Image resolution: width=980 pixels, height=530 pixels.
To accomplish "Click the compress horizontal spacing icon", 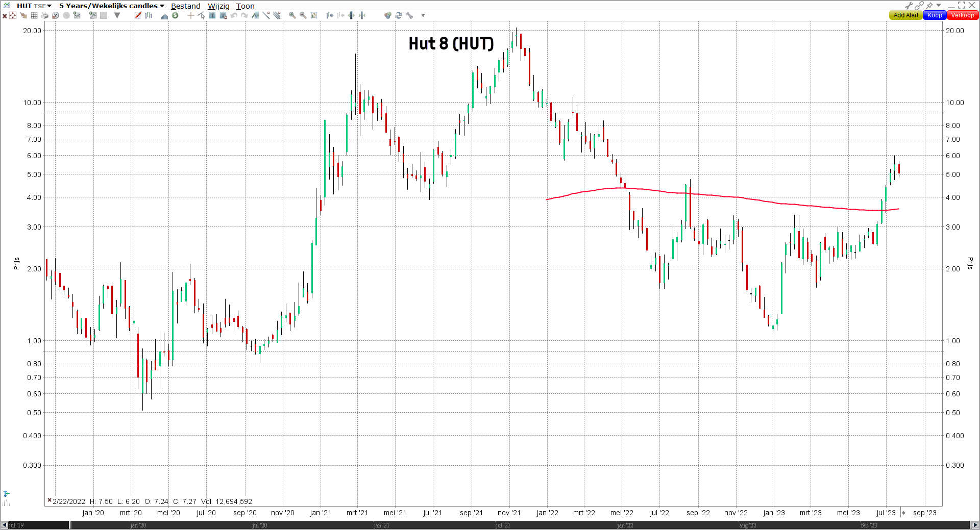I will point(362,15).
